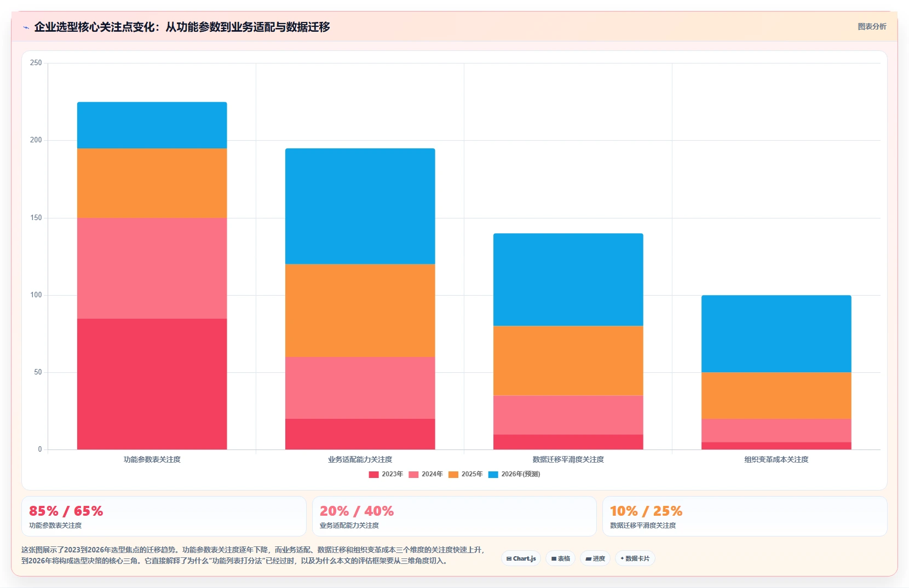
Task: Click the 2023年 red segment of 业务适配能力关注度 bar
Action: click(360, 434)
